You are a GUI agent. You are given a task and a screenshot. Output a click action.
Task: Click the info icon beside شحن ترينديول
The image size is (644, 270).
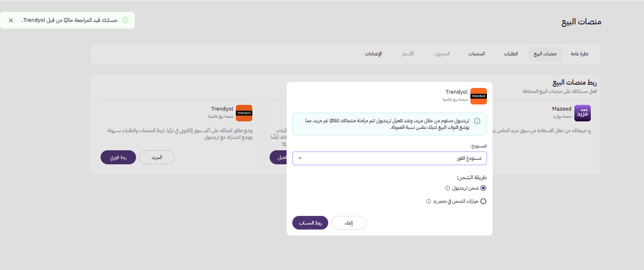[x=447, y=188]
